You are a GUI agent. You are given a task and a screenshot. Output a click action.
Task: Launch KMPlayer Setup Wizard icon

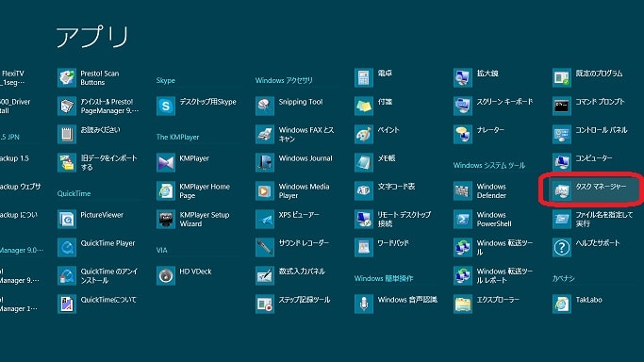tap(166, 219)
